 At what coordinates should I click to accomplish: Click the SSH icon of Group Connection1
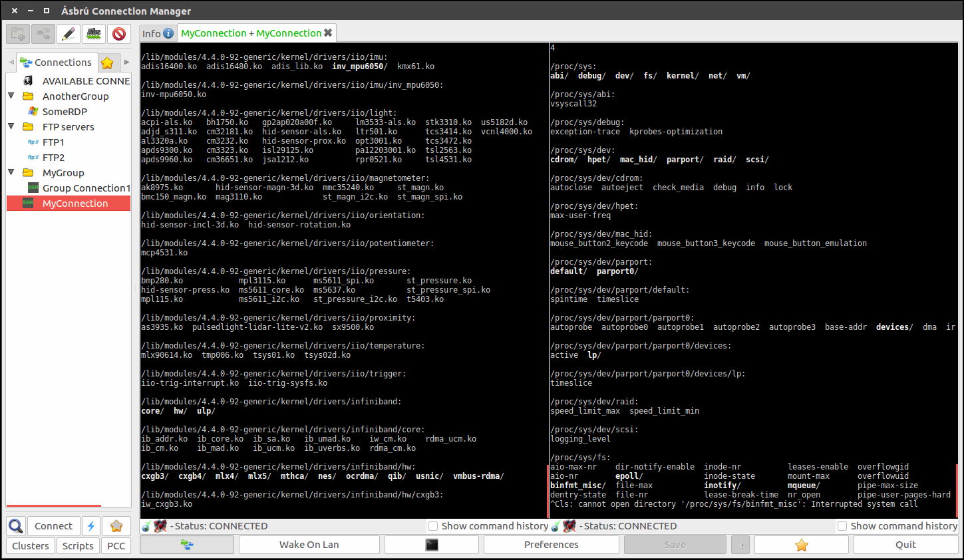pos(33,188)
